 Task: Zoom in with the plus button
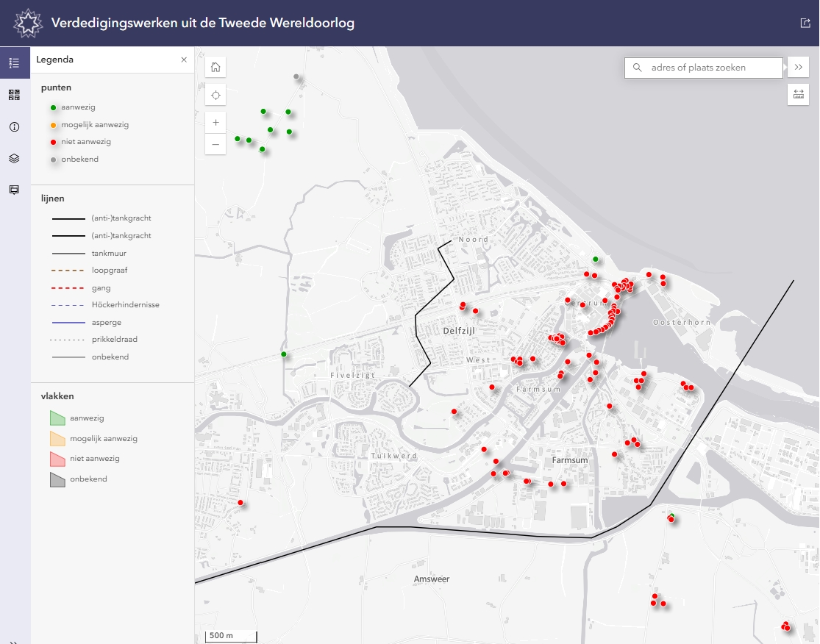point(215,123)
